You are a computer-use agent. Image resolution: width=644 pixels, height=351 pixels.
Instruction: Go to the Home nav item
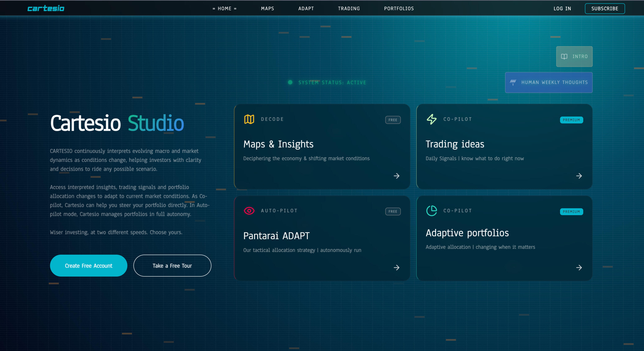point(224,9)
